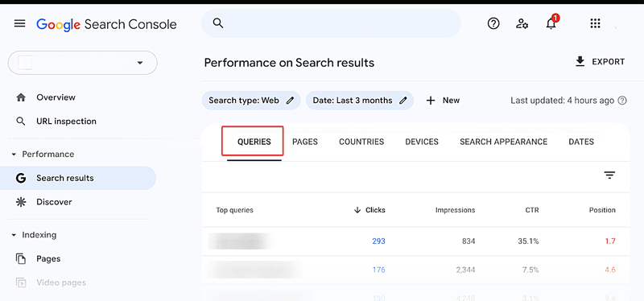Open the property selector dropdown
This screenshot has height=301, width=644.
click(x=83, y=63)
